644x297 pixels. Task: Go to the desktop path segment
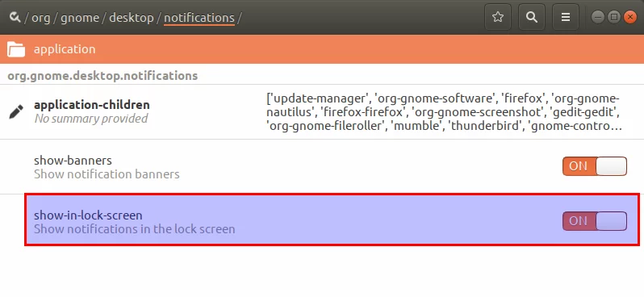click(x=131, y=18)
